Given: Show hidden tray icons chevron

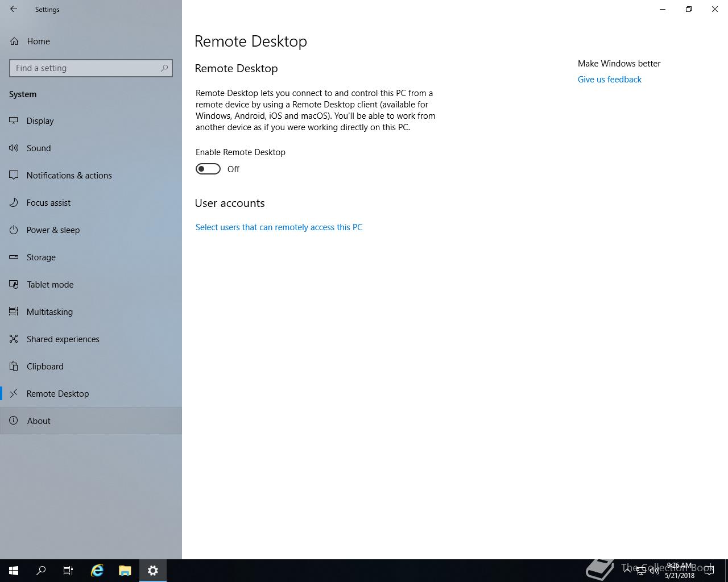Looking at the screenshot, I should tap(627, 570).
